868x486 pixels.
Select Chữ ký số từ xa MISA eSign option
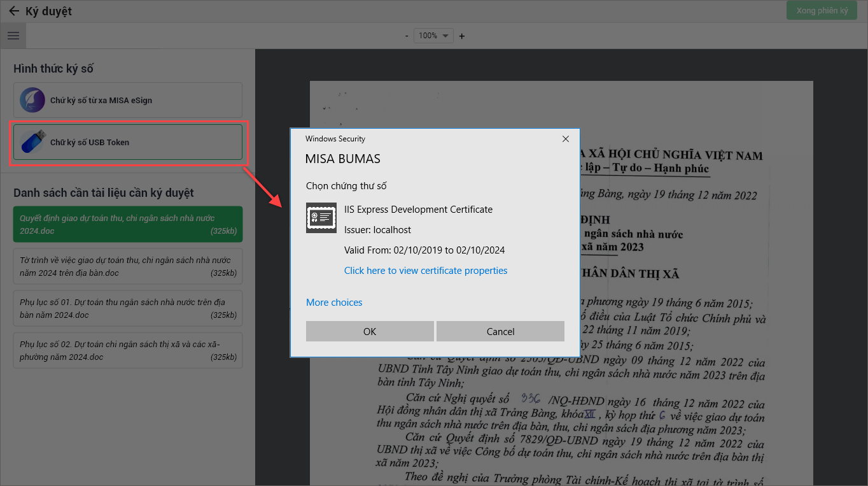[x=128, y=100]
